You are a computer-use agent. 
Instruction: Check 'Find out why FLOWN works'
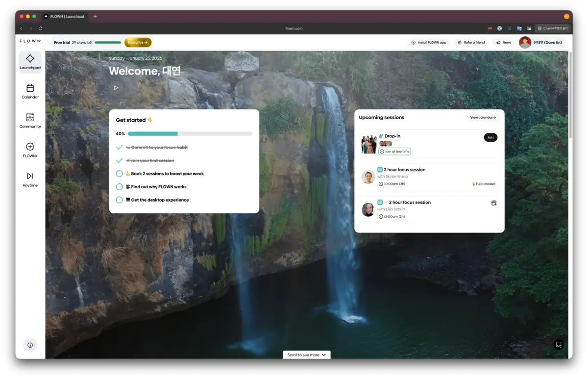[x=120, y=187]
